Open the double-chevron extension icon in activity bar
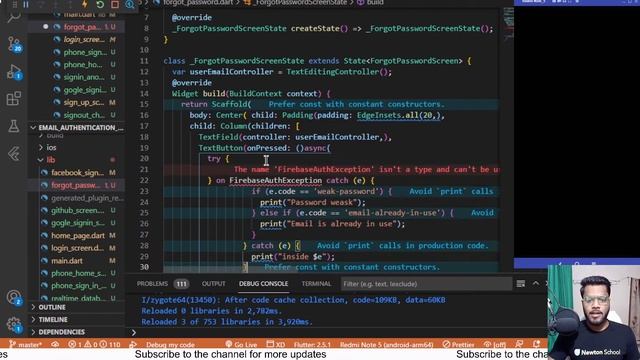 point(13,154)
